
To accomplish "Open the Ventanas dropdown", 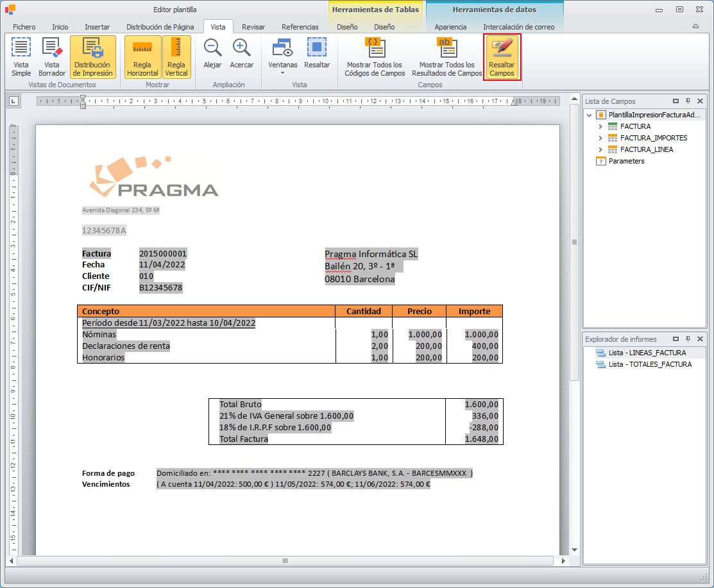I will 282,56.
